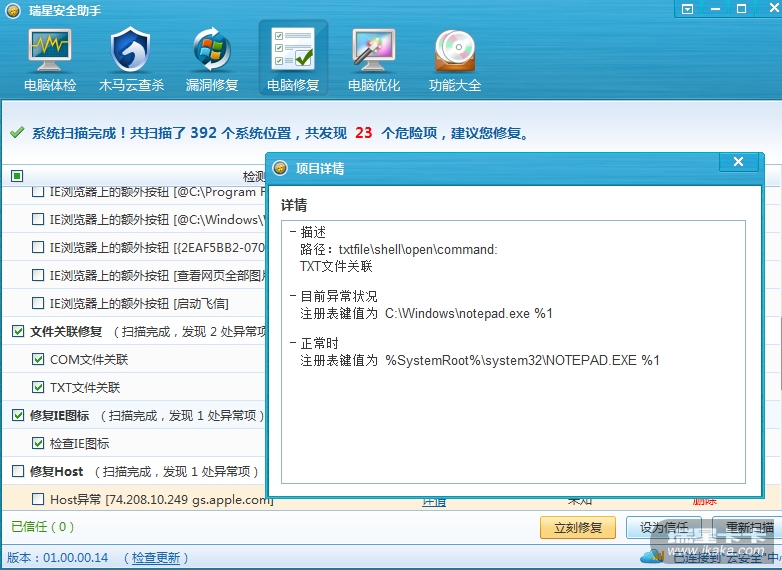Select the 修复IE图标 group row label

pyautogui.click(x=59, y=415)
